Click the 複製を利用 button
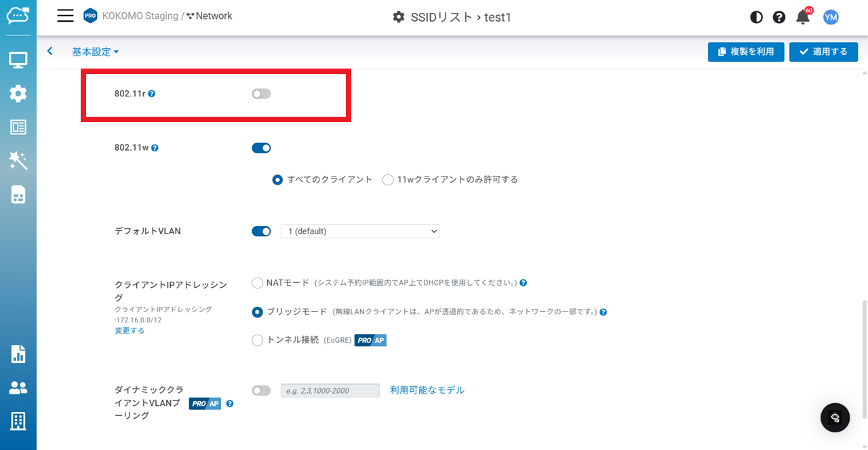Screen dimensions: 868x450 click(746, 52)
